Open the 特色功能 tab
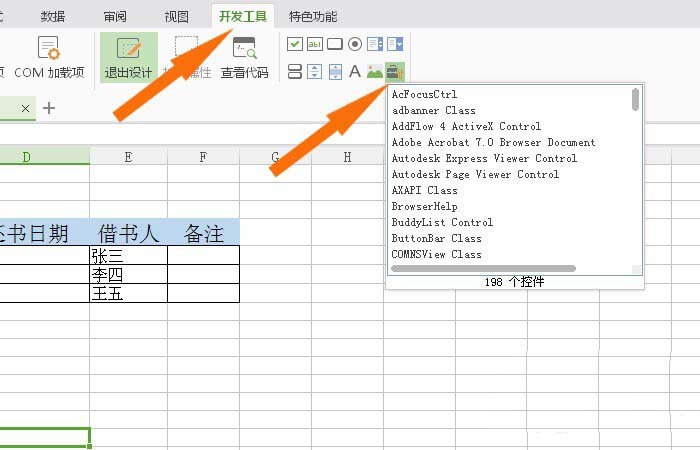The height and width of the screenshot is (450, 700). click(x=313, y=16)
